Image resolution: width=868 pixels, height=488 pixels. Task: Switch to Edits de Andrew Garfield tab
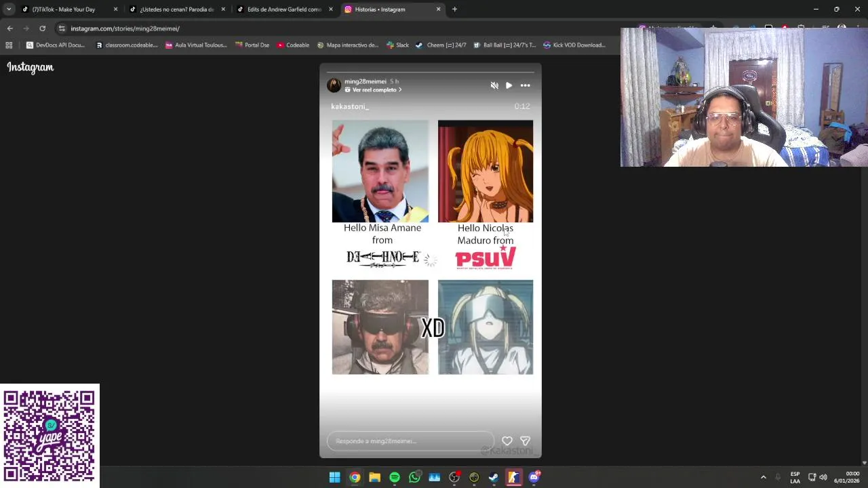tap(283, 9)
